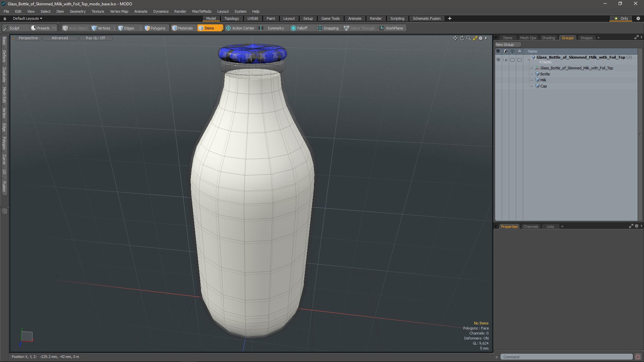The image size is (644, 362).
Task: Click the wireframe cube column header
Action: click(513, 51)
